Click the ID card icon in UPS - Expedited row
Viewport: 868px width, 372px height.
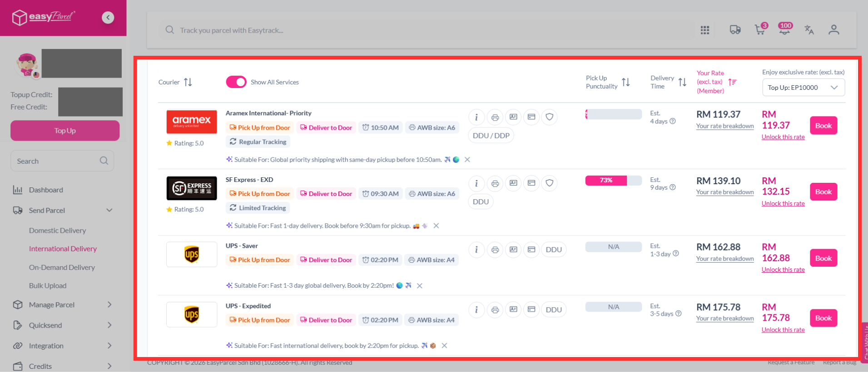pos(513,310)
